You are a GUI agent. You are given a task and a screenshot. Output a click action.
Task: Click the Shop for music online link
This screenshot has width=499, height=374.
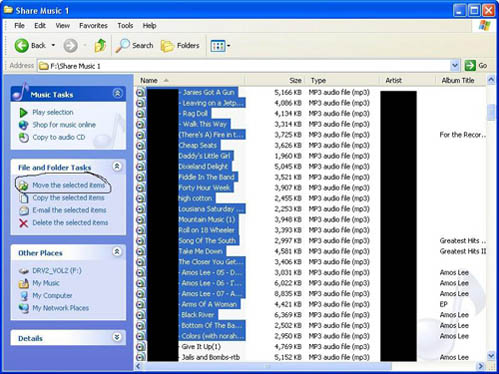click(64, 125)
